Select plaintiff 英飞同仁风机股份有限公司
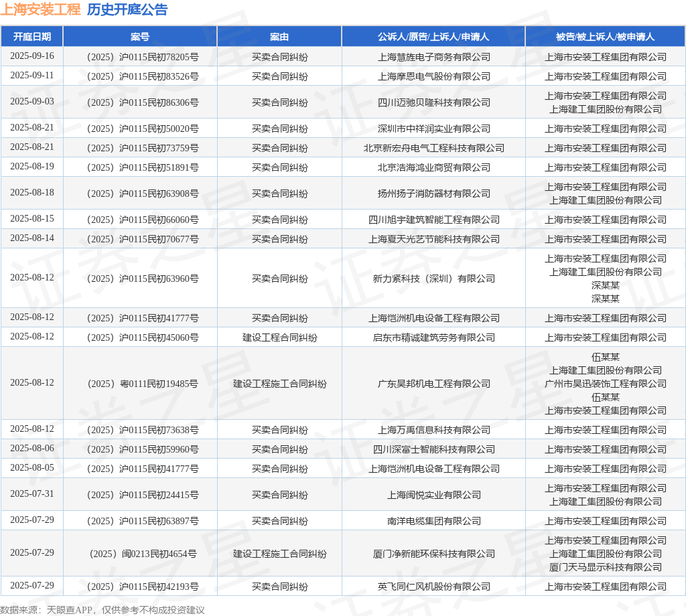686x616 pixels. pos(433,587)
